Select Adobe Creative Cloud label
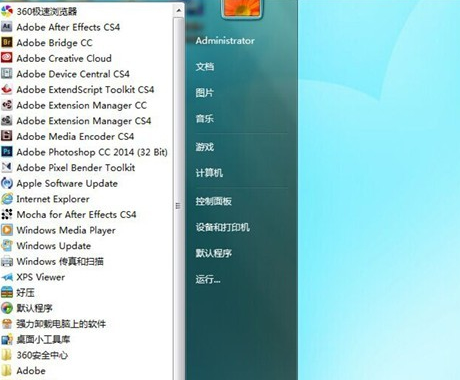460x380 pixels. [x=64, y=58]
